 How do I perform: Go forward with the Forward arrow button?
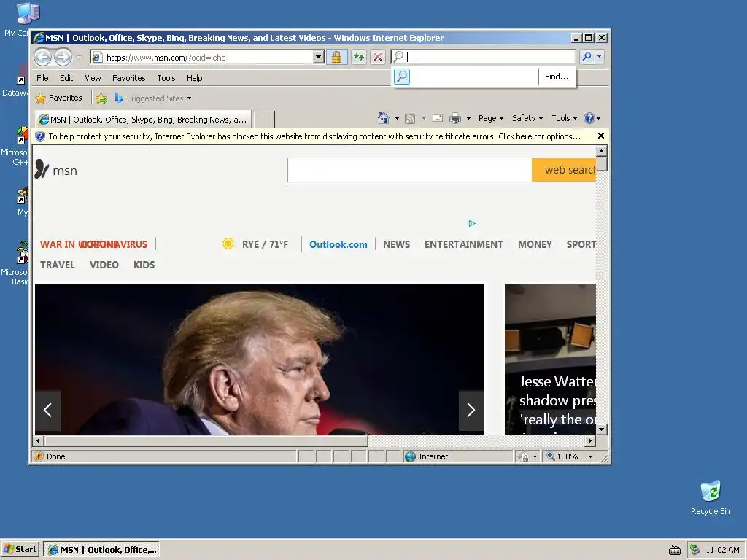(63, 58)
